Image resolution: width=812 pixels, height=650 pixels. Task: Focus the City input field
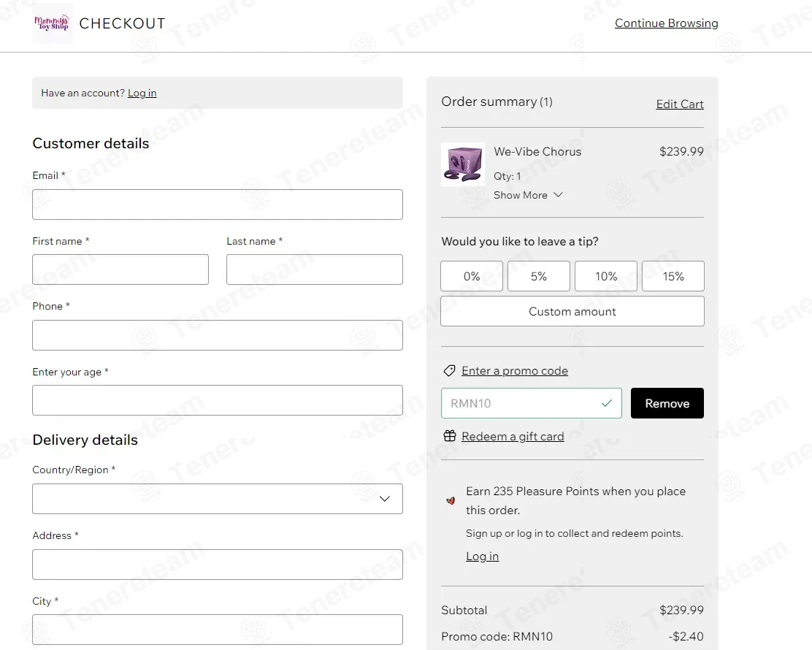[x=218, y=630]
